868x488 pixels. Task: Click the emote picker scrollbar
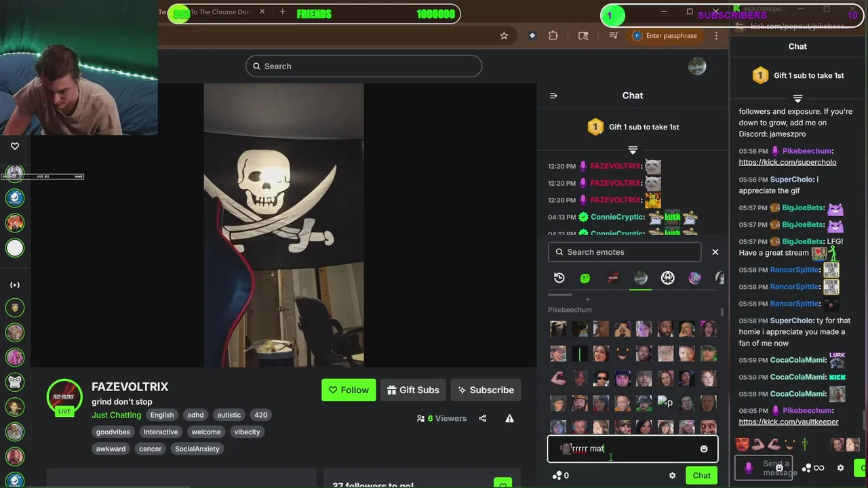[x=722, y=313]
